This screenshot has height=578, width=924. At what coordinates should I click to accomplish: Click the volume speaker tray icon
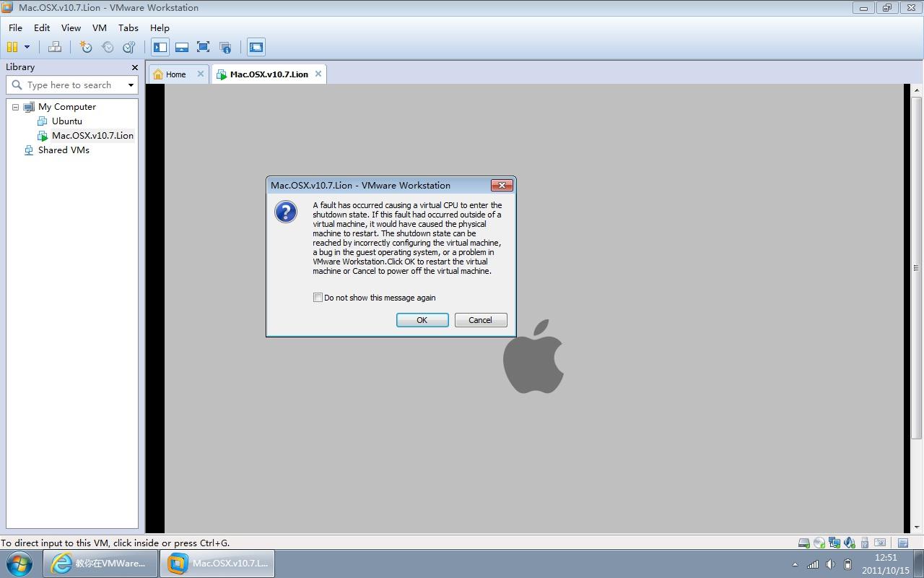(x=830, y=564)
